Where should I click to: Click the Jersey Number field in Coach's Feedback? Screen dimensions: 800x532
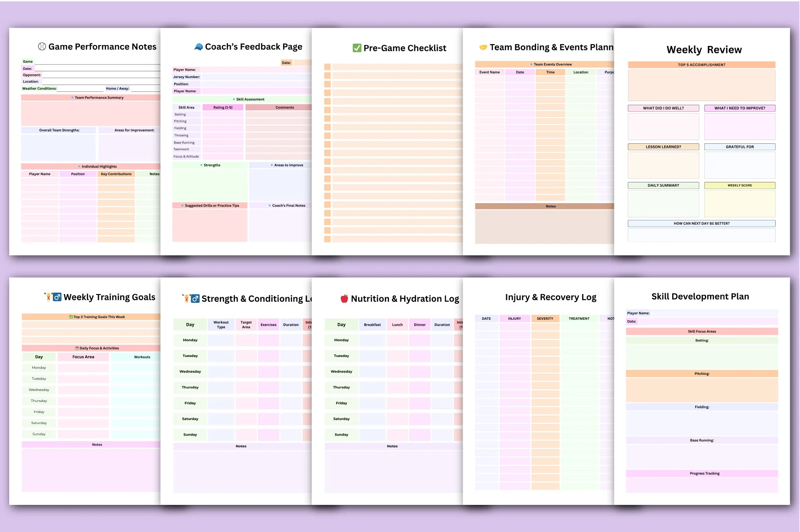[x=256, y=77]
